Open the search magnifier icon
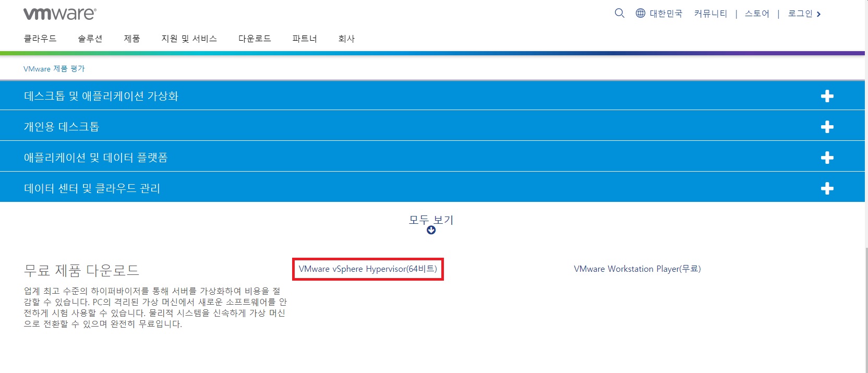 tap(619, 13)
